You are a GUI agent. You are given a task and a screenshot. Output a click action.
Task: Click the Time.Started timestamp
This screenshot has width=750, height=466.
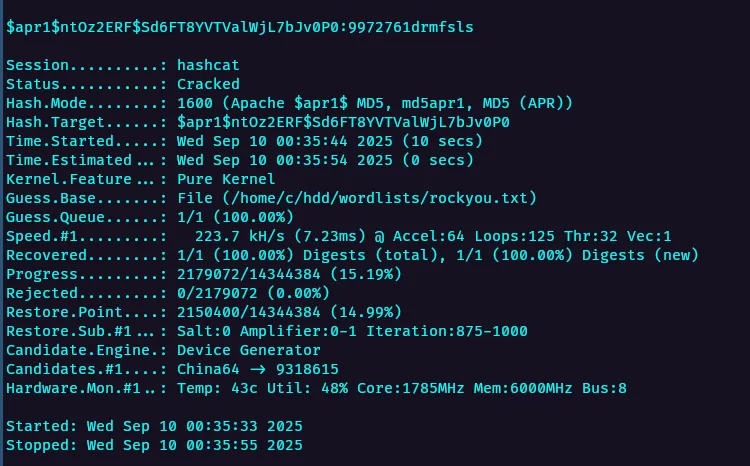pos(308,141)
